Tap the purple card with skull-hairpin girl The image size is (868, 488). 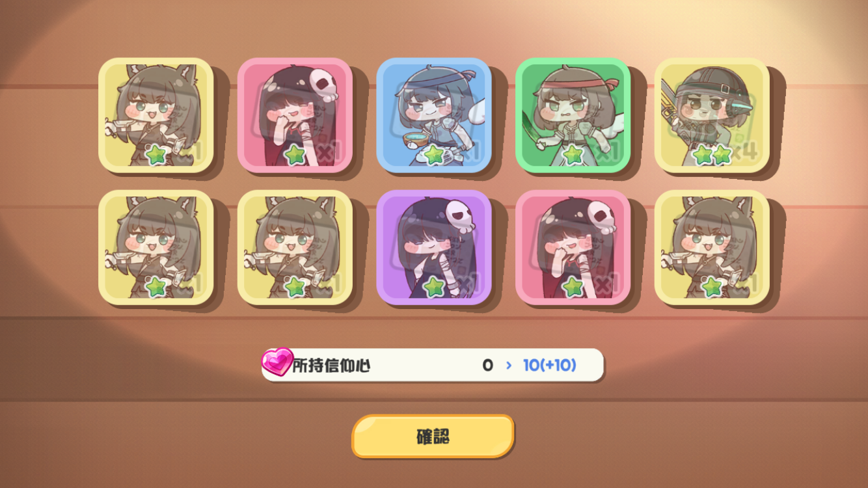tap(434, 248)
